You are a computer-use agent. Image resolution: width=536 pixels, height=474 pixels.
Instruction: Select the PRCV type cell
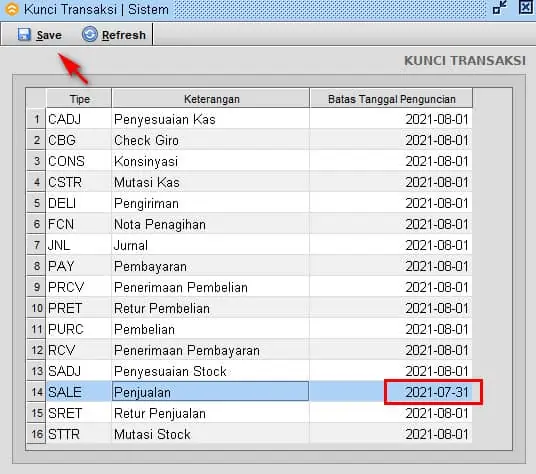coord(79,287)
